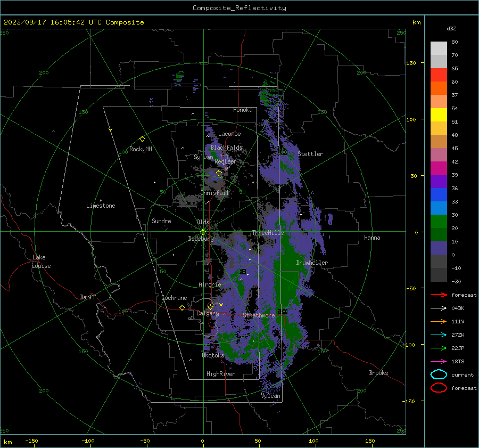
Task: Click the Strathmore city label
Action: coord(259,315)
